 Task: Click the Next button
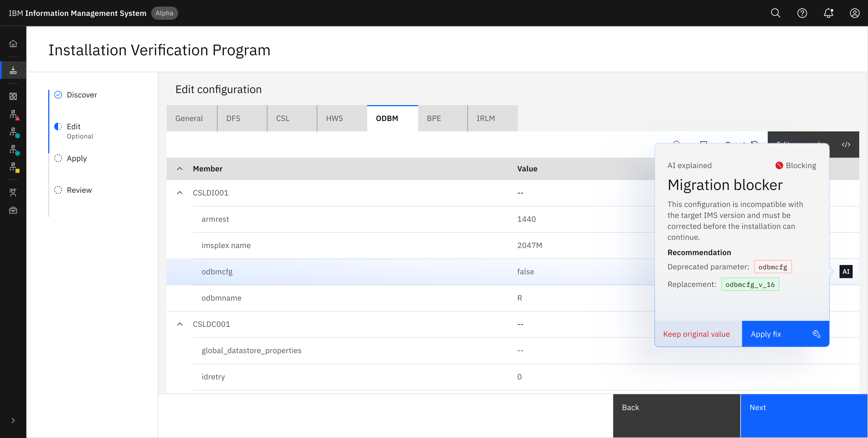pyautogui.click(x=804, y=416)
